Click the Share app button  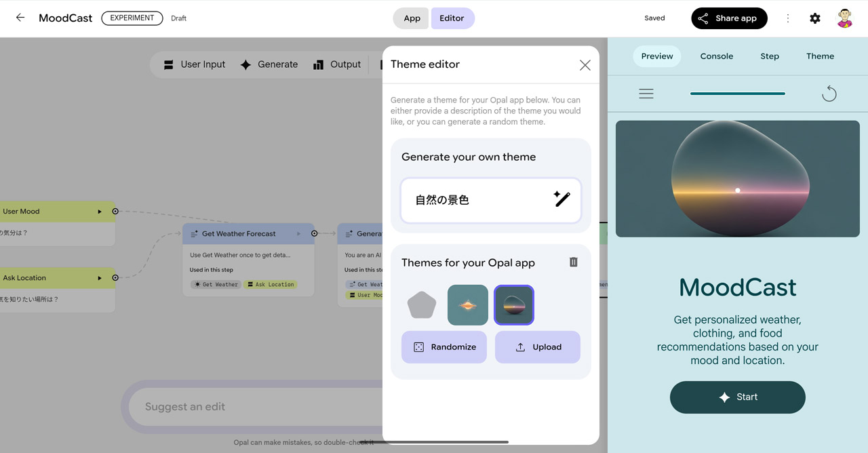coord(729,18)
